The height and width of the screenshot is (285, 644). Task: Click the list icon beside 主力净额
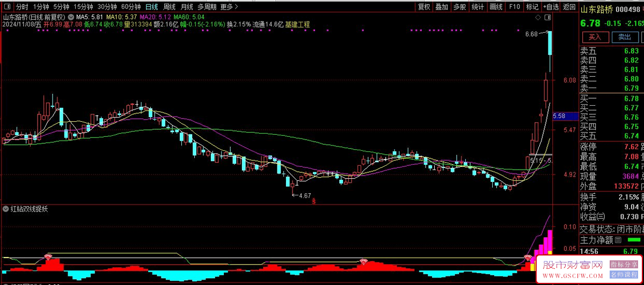pyautogui.click(x=618, y=240)
